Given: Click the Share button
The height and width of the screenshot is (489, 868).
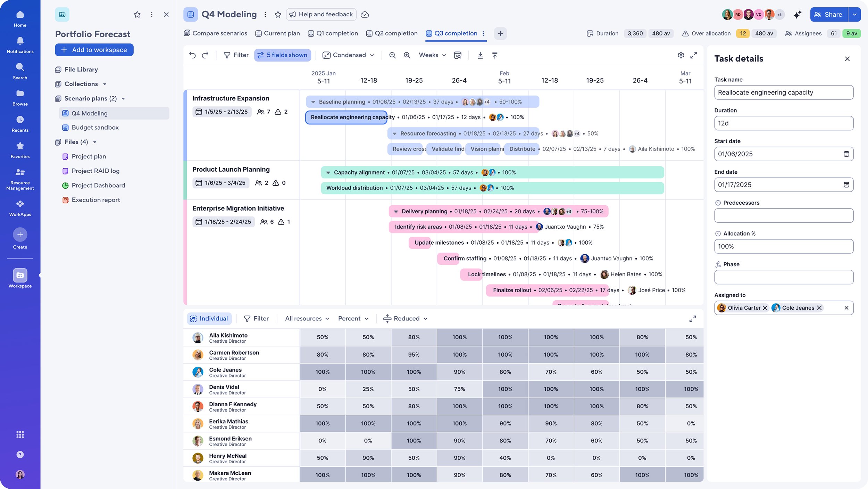Looking at the screenshot, I should 829,15.
